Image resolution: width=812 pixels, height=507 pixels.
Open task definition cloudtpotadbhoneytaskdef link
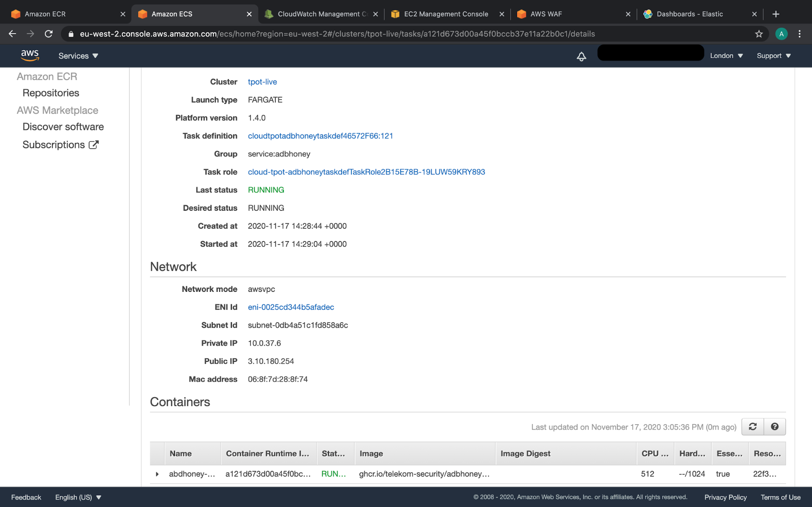pos(320,136)
